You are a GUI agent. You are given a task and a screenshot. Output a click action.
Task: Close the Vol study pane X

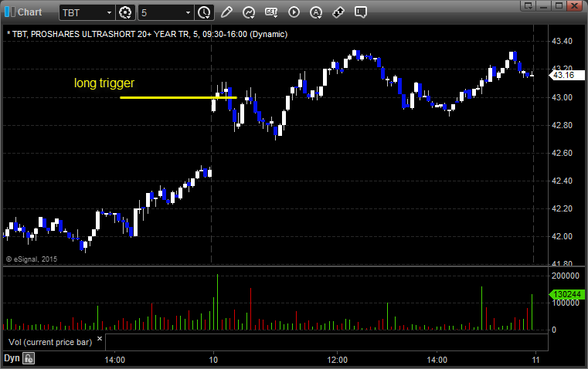click(x=100, y=339)
